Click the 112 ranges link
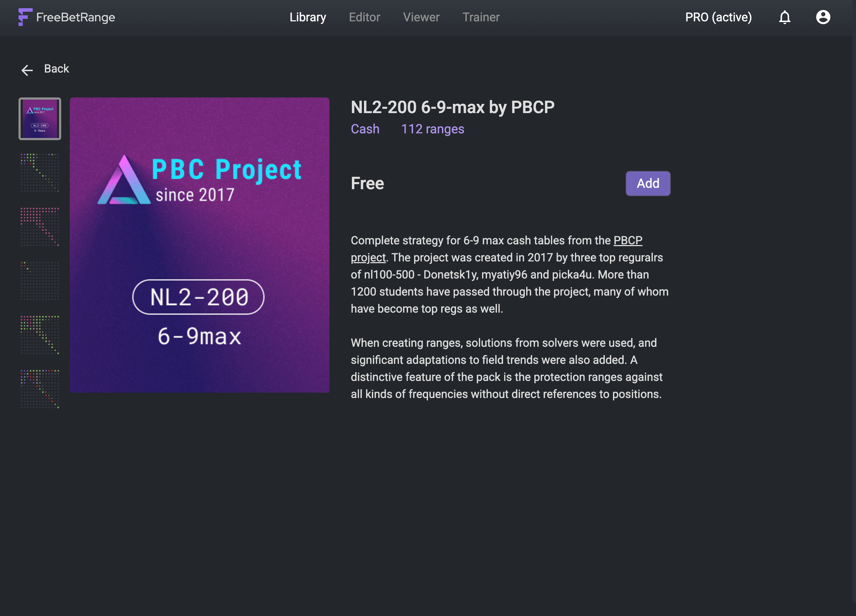Image resolution: width=856 pixels, height=616 pixels. click(x=432, y=129)
